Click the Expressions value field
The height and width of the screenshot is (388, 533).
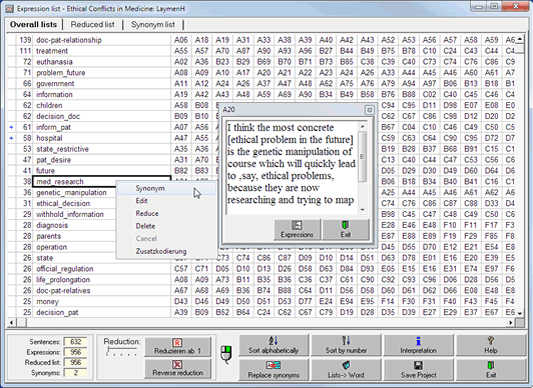click(75, 352)
